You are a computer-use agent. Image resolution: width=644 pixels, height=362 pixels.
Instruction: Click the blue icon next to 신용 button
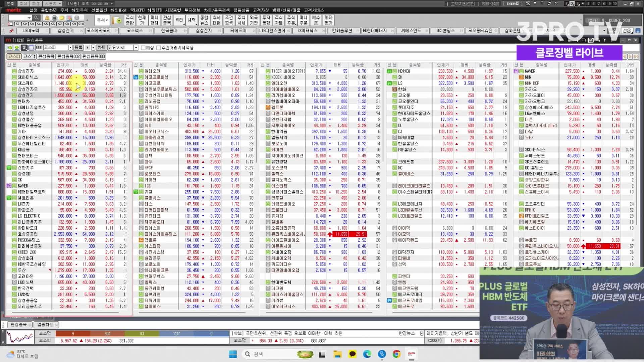point(637,31)
